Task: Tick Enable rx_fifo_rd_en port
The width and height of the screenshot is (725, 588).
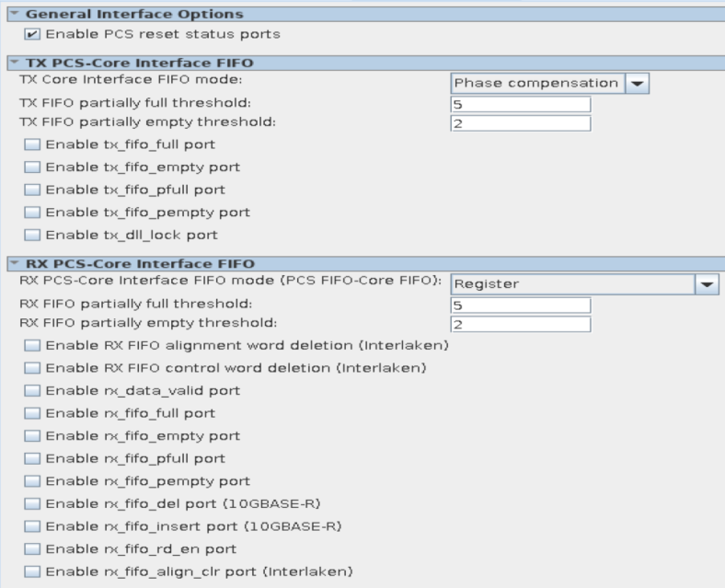Action: coord(32,549)
